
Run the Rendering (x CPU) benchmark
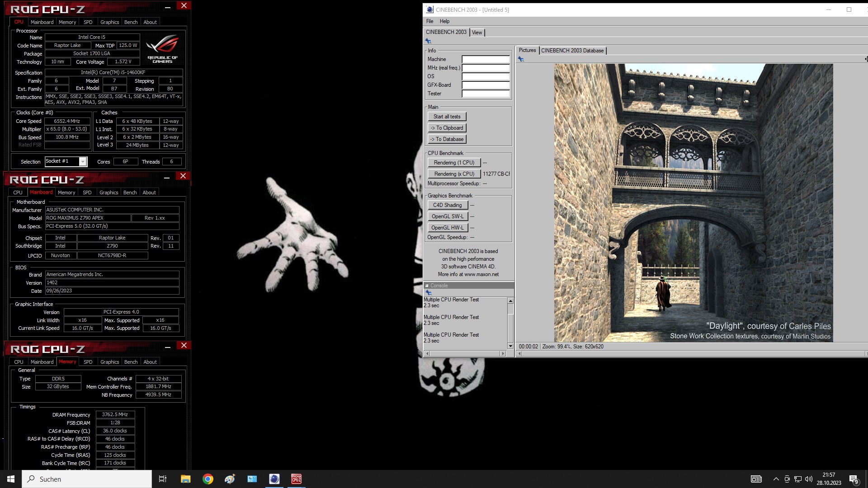tap(454, 174)
